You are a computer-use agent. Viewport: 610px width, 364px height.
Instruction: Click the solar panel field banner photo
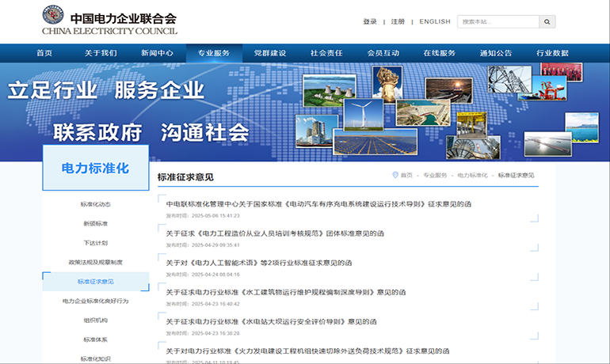pyautogui.click(x=376, y=142)
